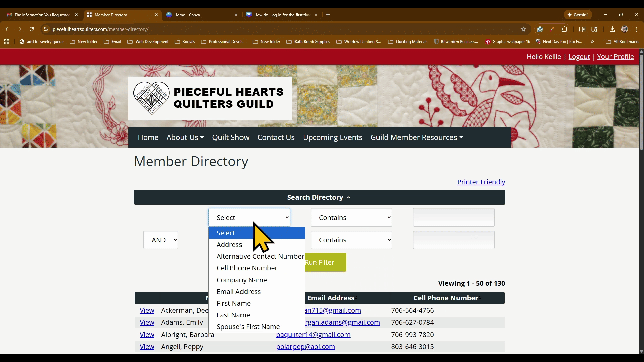Click the Pieceful Hearts Quilters Guild logo
The height and width of the screenshot is (362, 644).
pyautogui.click(x=210, y=99)
